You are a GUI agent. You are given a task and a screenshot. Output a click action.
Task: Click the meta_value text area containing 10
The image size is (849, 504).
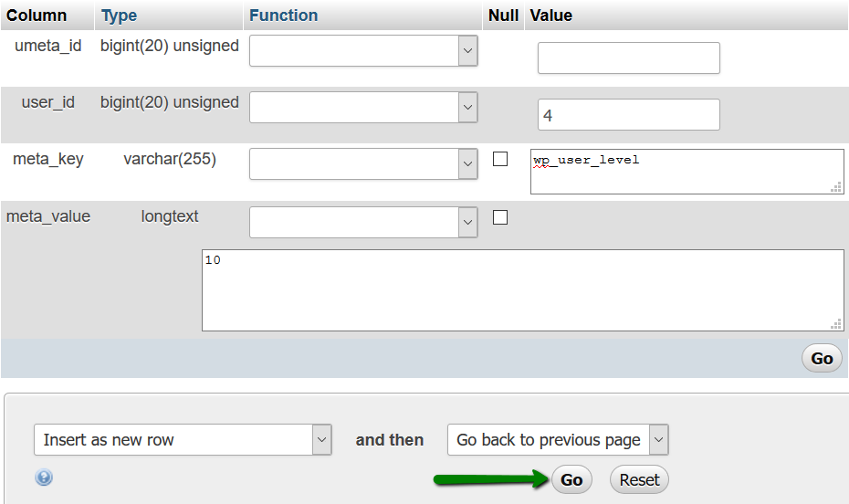click(x=523, y=290)
